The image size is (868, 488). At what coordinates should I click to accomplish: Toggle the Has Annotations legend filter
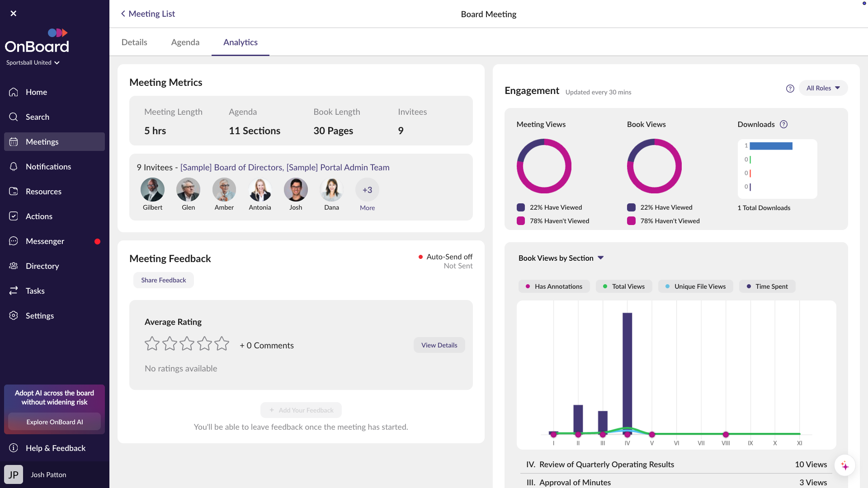coord(554,286)
